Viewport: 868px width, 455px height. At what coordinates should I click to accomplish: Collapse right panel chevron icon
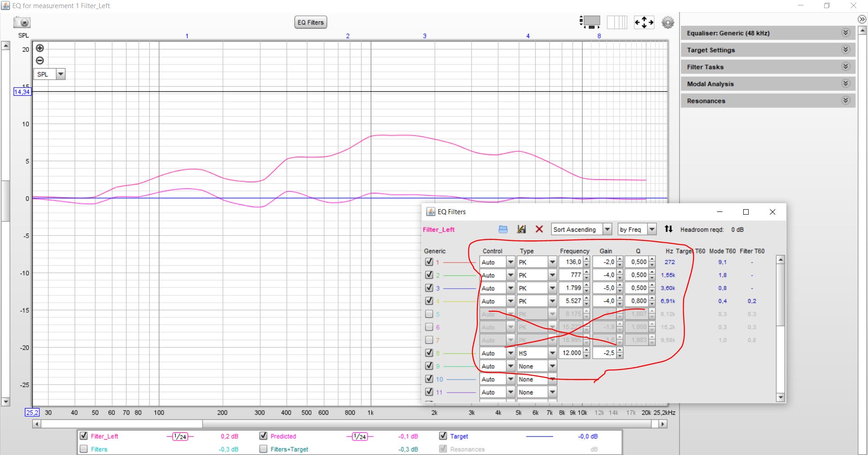pos(862,19)
